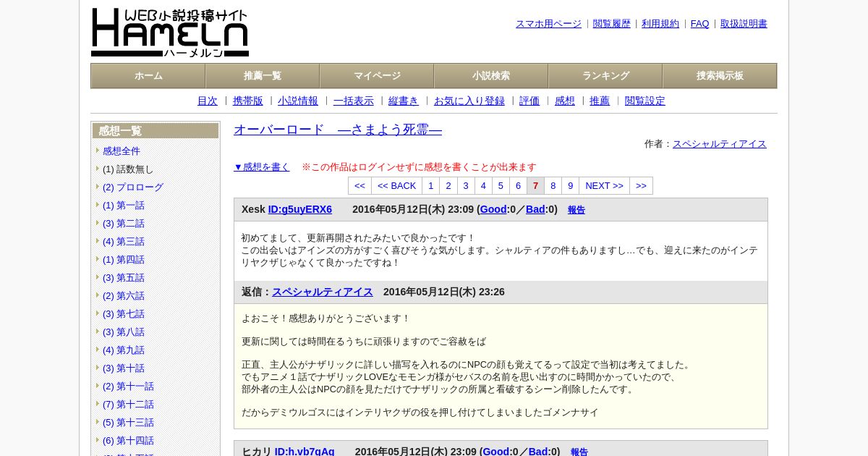Screen dimensions: 868x456
Task: Select (1) 第四話 in sidebar
Action: (124, 260)
